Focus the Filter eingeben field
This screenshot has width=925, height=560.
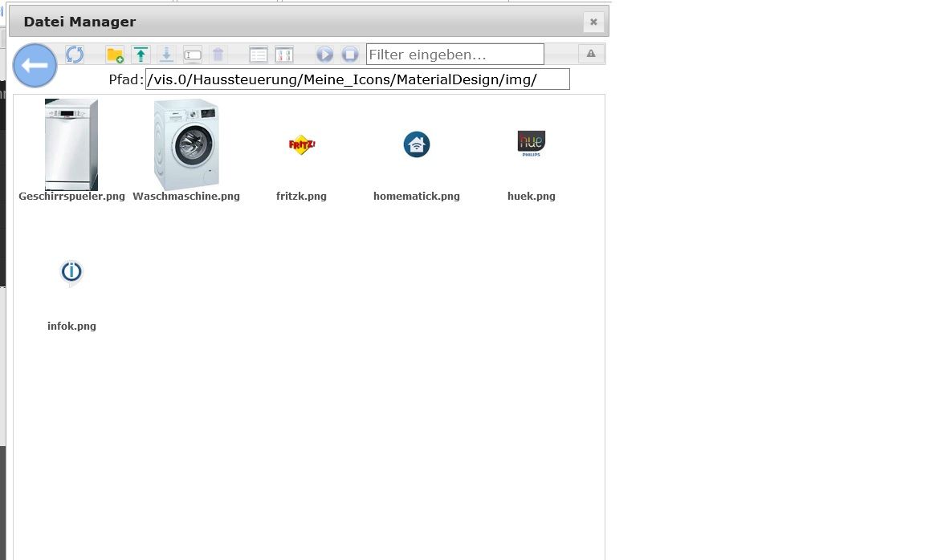[454, 55]
